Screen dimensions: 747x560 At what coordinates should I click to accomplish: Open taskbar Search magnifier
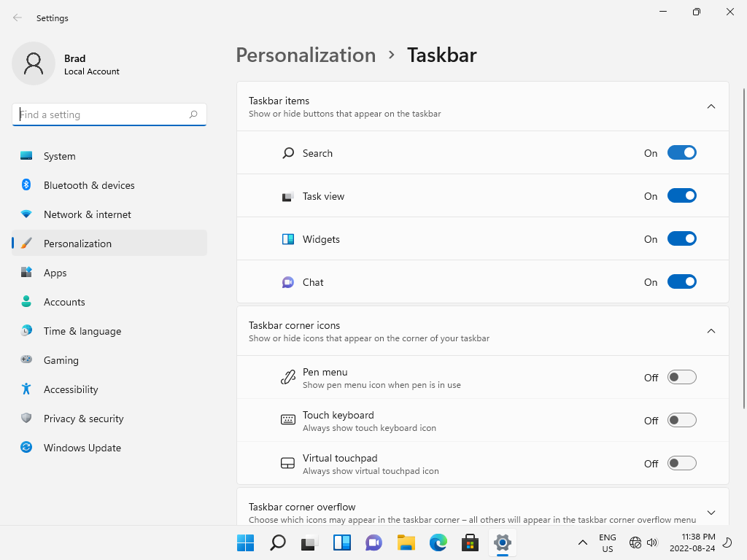278,542
